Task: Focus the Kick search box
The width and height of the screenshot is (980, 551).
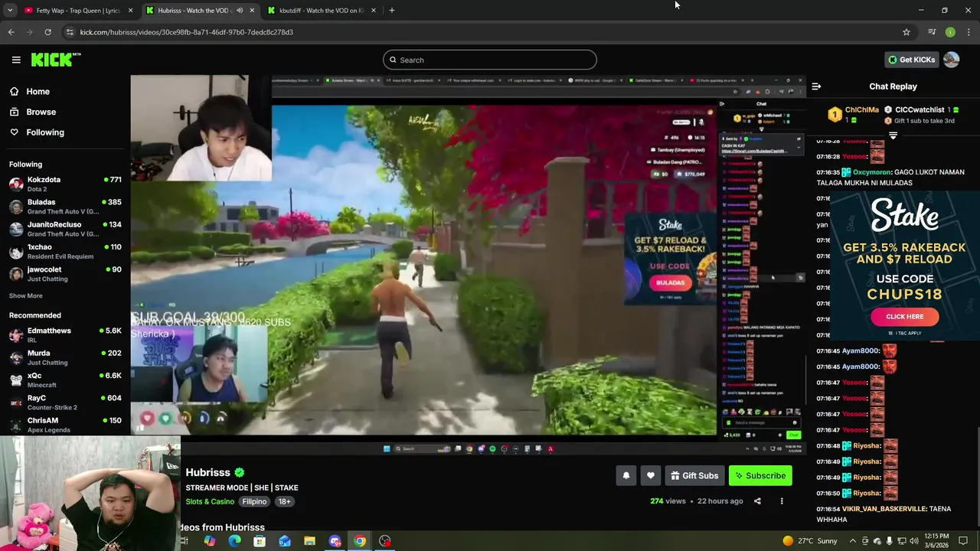Action: click(490, 60)
